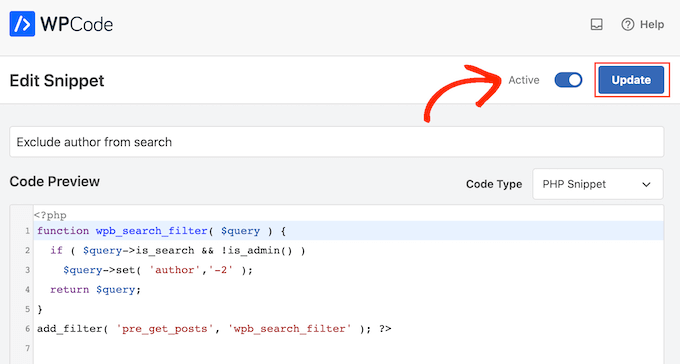
Task: Click code line with 'function wpb_search_filter'
Action: click(x=349, y=231)
